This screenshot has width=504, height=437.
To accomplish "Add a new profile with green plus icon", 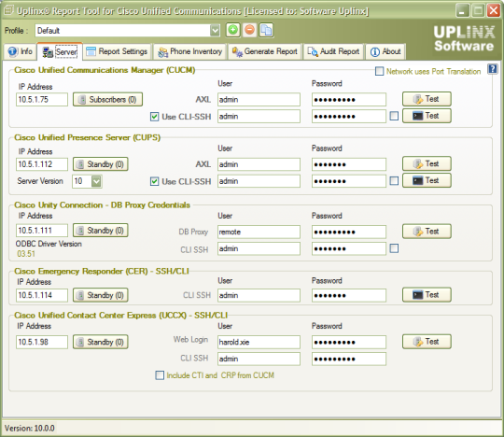I will pos(232,31).
